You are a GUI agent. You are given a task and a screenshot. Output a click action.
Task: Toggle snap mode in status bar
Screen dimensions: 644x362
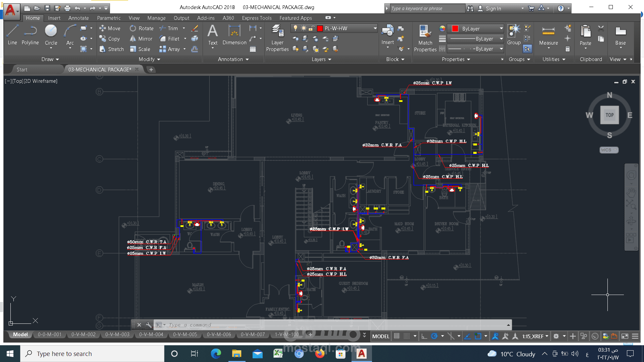pos(407,336)
